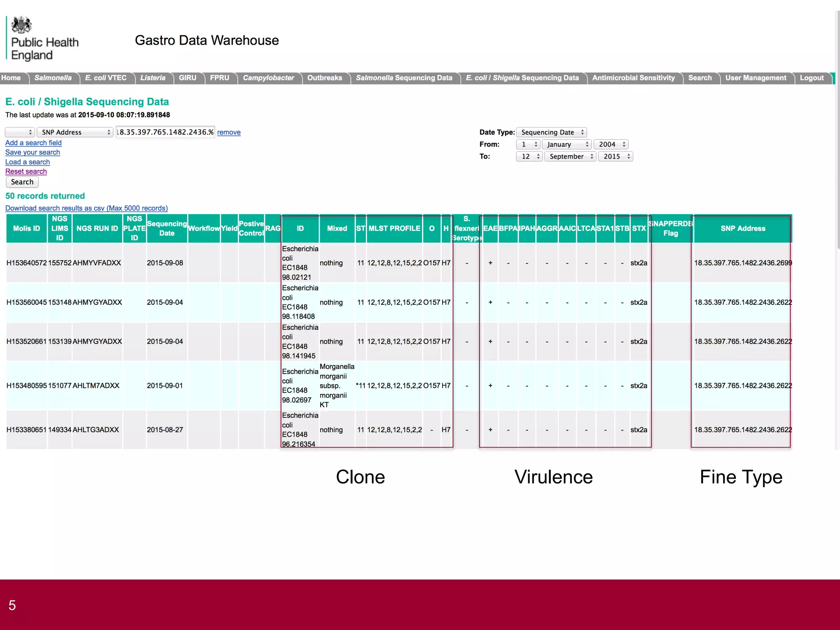Open the E. coli VTEC tab
This screenshot has width=840, height=630.
click(106, 78)
